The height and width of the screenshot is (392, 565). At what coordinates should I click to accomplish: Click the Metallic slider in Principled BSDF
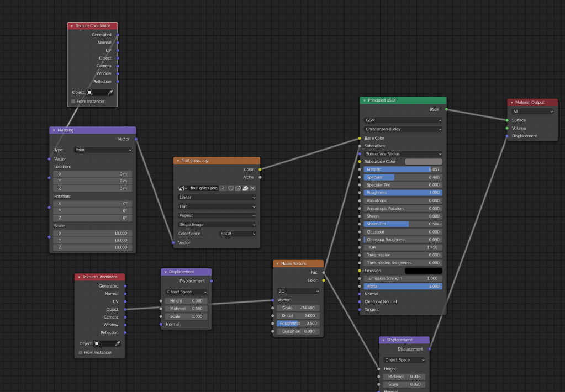tap(403, 169)
